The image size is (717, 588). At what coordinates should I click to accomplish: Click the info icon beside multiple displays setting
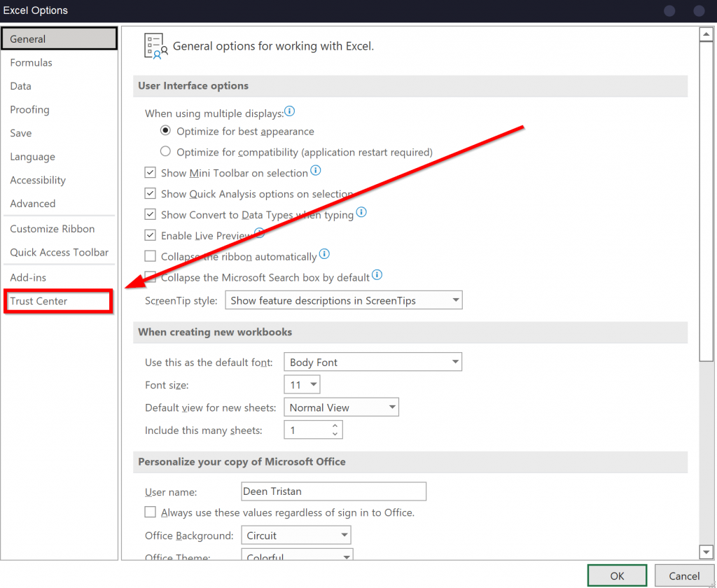coord(289,111)
